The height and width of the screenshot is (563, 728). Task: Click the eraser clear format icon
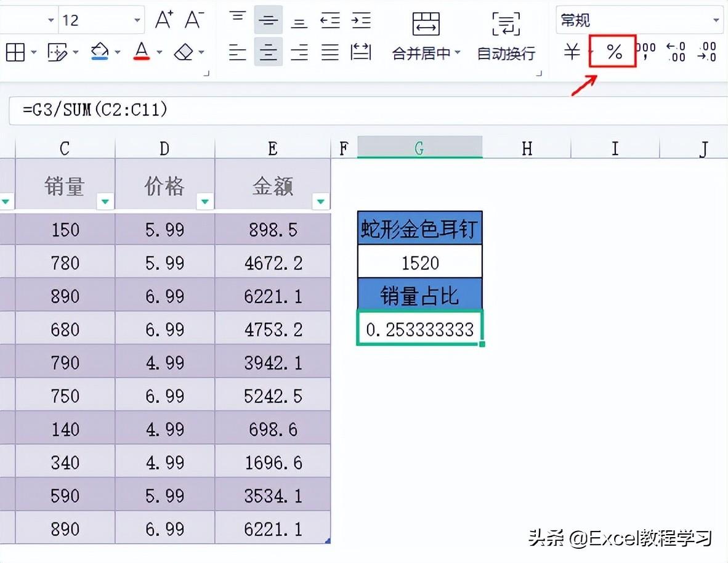tap(184, 52)
